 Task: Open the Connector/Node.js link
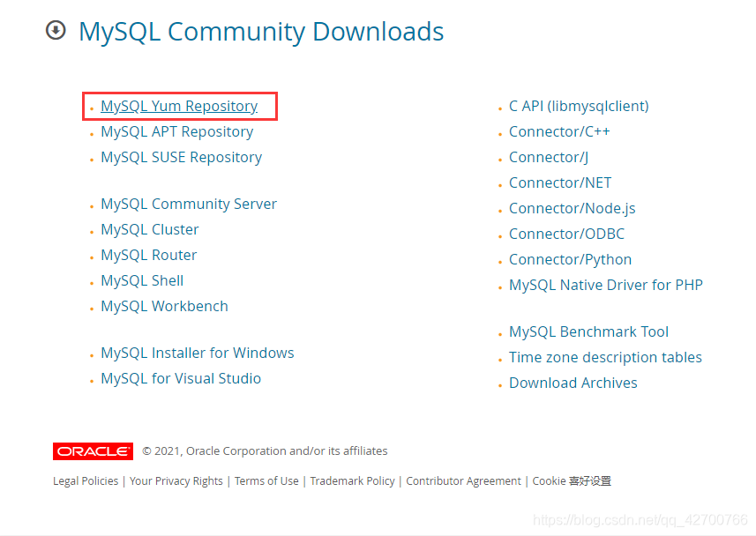[573, 208]
